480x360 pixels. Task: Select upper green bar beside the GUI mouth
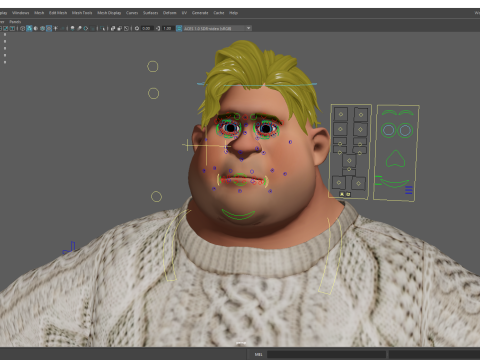(378, 177)
